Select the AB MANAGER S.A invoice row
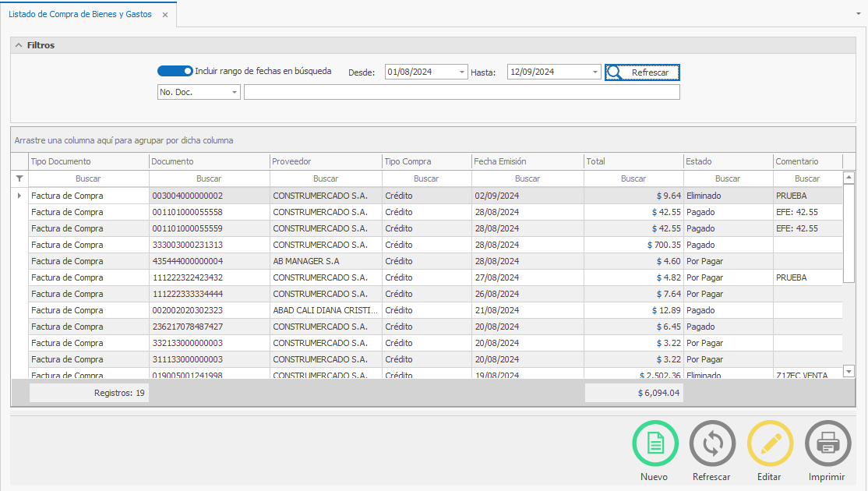Image resolution: width=868 pixels, height=491 pixels. coord(305,261)
